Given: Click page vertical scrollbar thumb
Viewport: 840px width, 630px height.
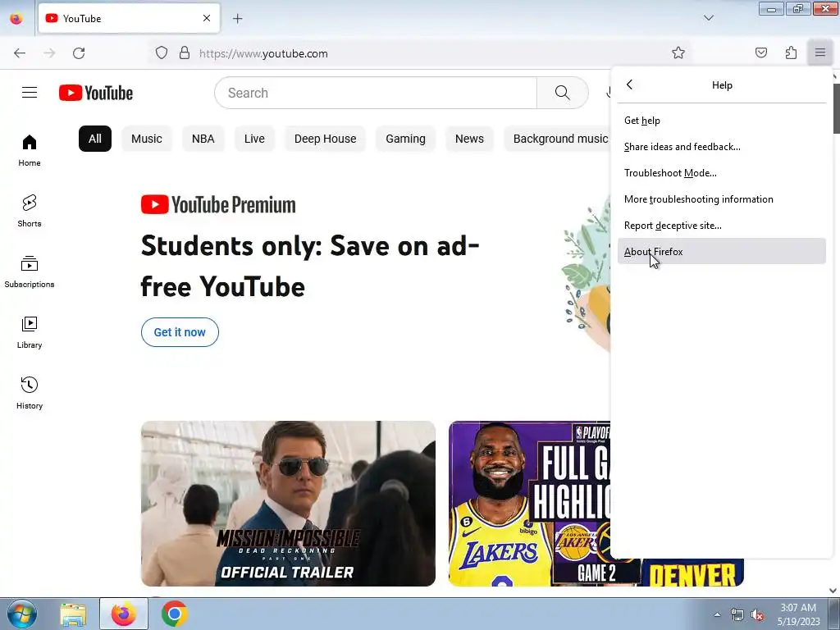Looking at the screenshot, I should coord(836,109).
